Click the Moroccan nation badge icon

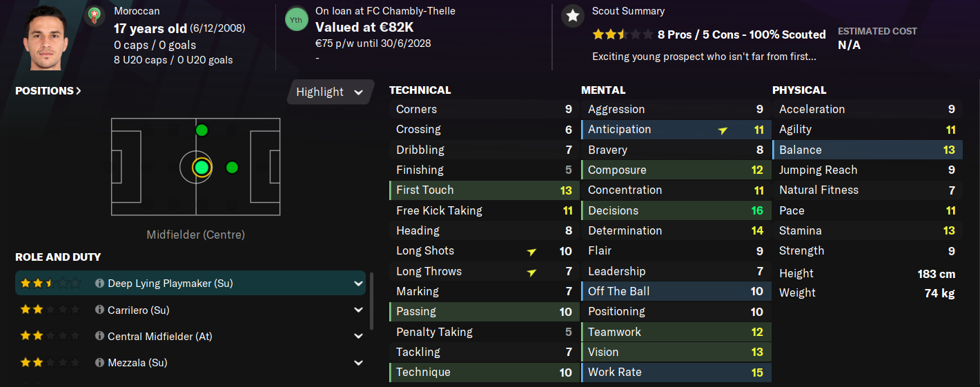[x=95, y=16]
